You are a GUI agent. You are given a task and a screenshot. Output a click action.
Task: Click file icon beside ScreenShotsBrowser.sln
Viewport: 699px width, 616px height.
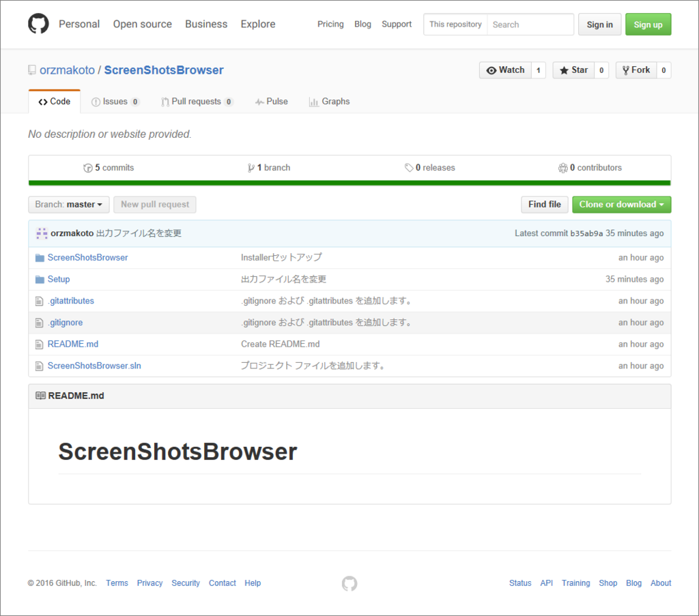click(39, 366)
